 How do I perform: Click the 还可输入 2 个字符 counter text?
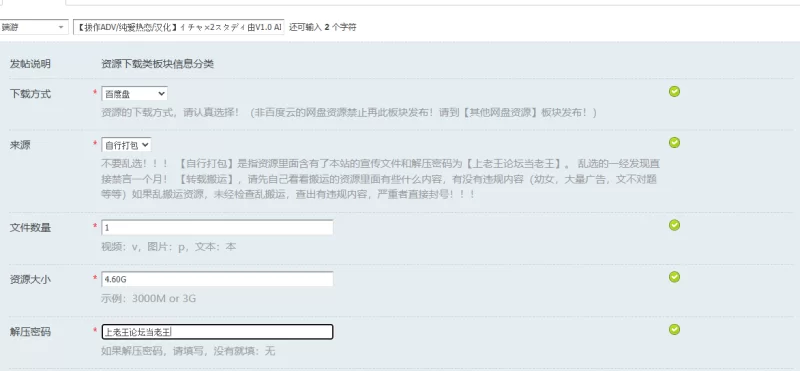[323, 28]
